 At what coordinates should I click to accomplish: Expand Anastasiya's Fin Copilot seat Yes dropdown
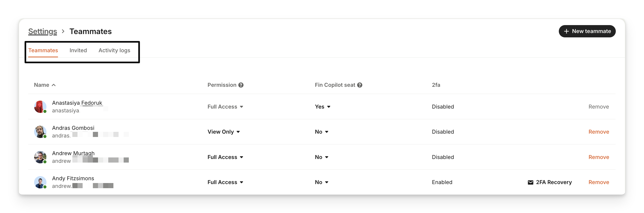point(323,107)
